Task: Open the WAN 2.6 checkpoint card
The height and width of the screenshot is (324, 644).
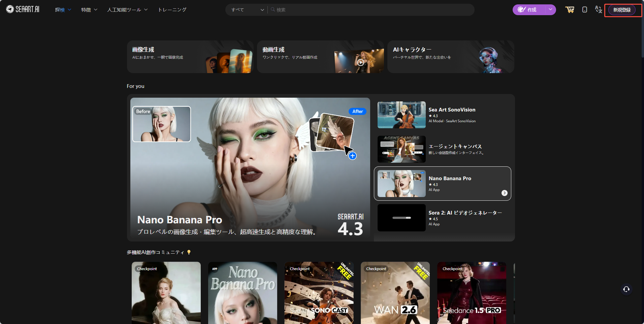Action: point(395,293)
